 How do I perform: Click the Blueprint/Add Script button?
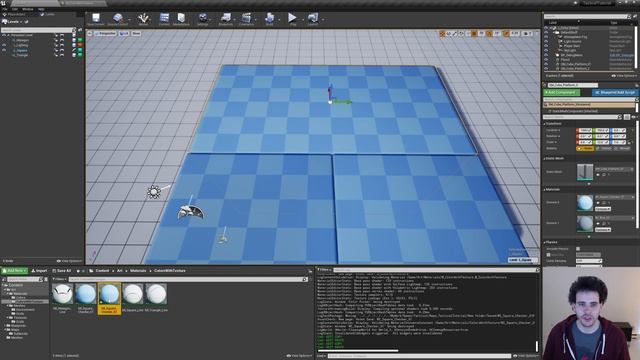614,93
